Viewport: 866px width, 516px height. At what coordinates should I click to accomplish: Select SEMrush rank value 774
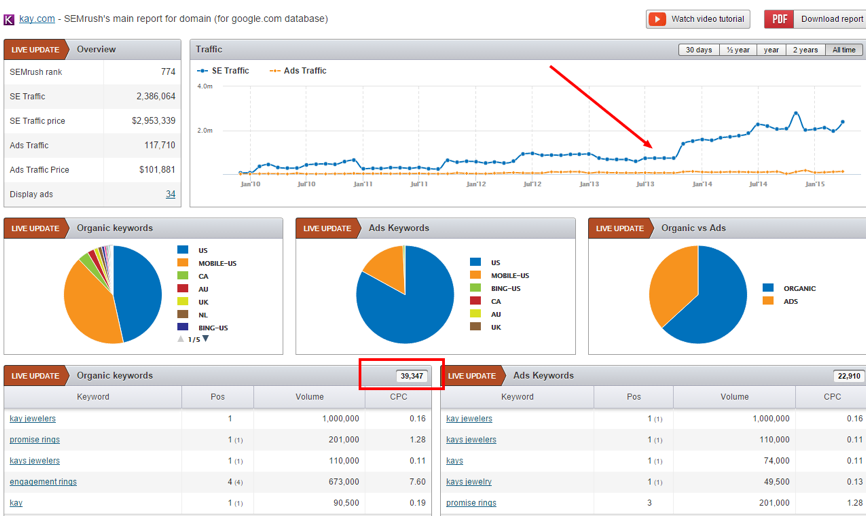[168, 71]
